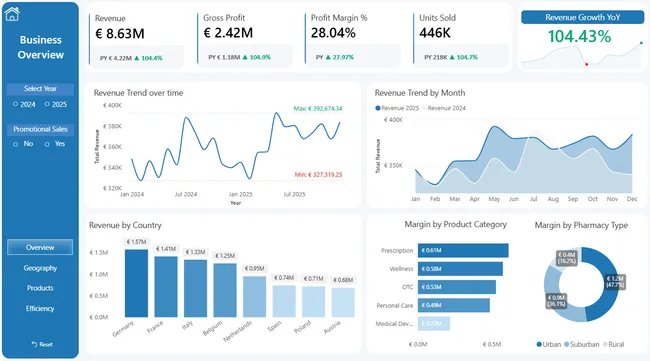Click the Promotional Sales header
650x361 pixels.
click(x=40, y=129)
